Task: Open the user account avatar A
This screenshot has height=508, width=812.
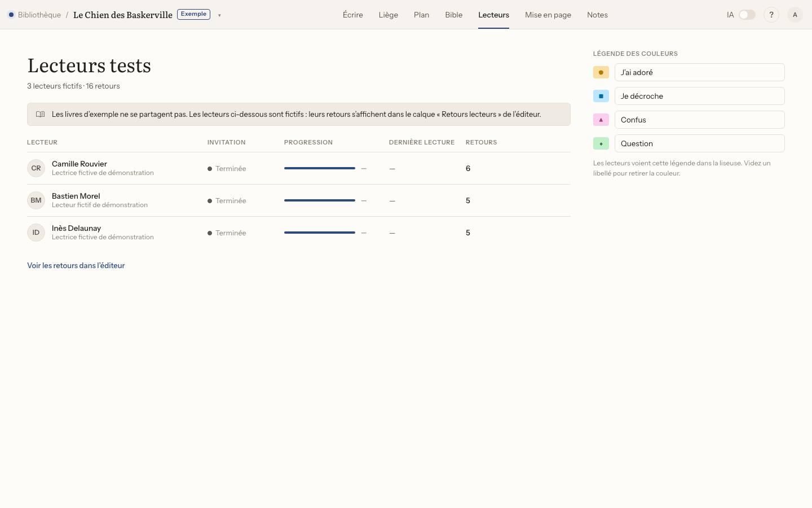Action: (x=795, y=15)
